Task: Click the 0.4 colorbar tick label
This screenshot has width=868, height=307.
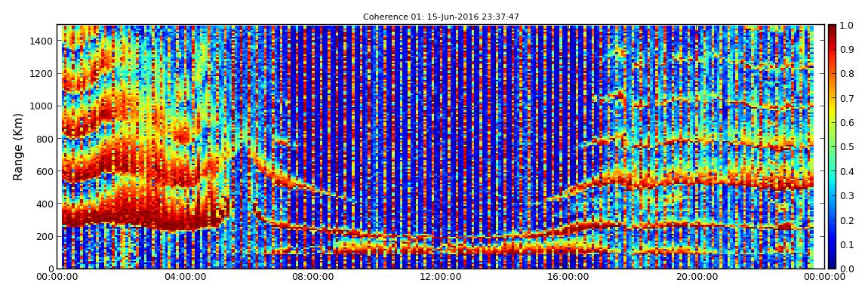Action: click(846, 171)
